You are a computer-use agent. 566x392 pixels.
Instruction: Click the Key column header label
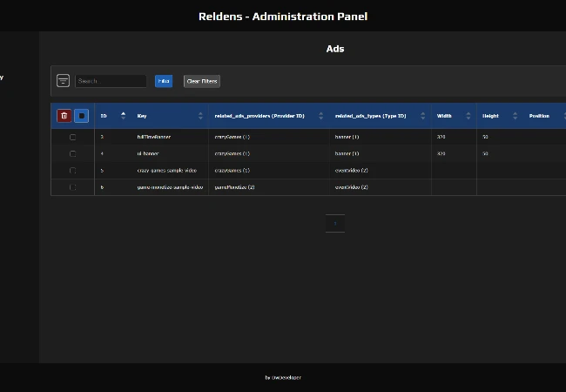pyautogui.click(x=142, y=116)
